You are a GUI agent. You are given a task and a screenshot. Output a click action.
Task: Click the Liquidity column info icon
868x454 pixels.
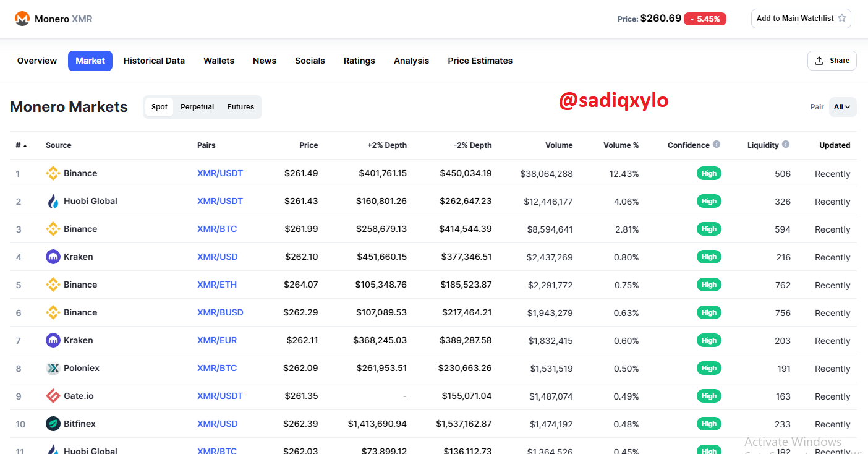pyautogui.click(x=786, y=145)
